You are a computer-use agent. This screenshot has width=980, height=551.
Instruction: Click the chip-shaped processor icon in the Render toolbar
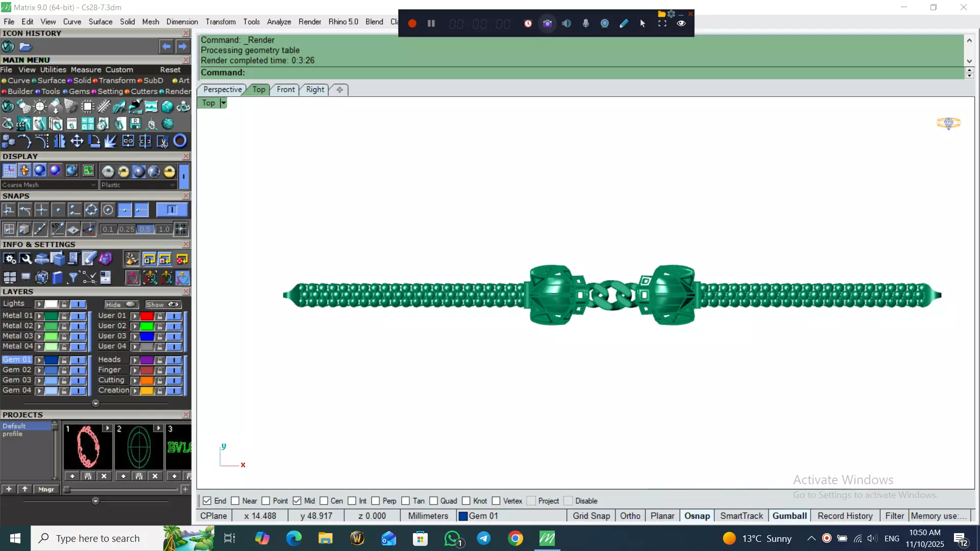click(x=87, y=107)
